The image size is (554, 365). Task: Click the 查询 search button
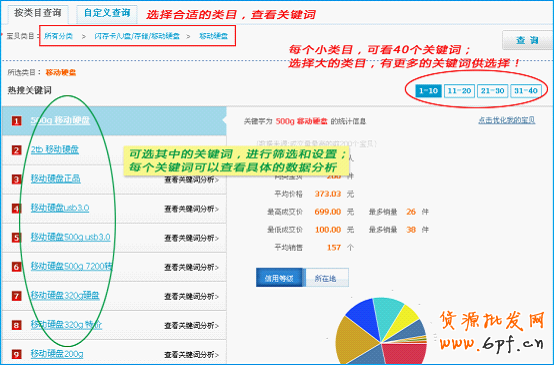(x=527, y=40)
